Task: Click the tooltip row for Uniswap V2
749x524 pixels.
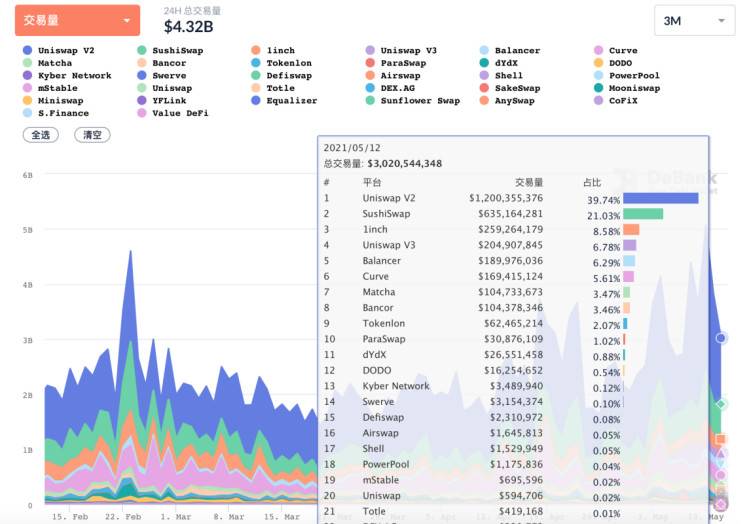Action: click(512, 198)
